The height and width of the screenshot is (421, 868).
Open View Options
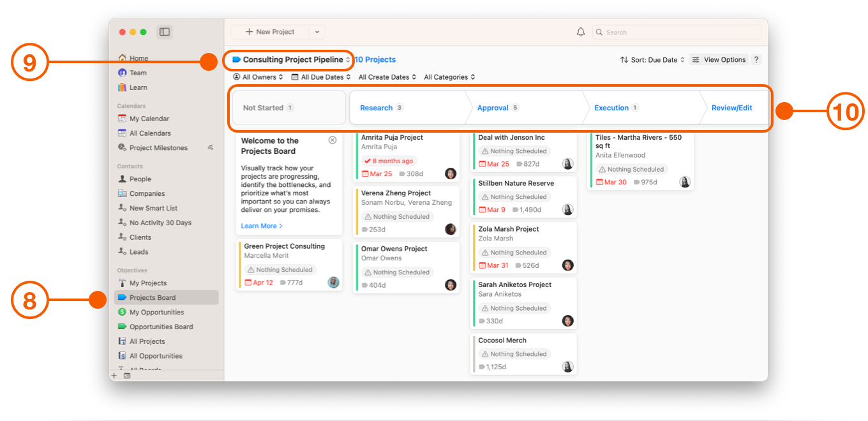pos(719,59)
